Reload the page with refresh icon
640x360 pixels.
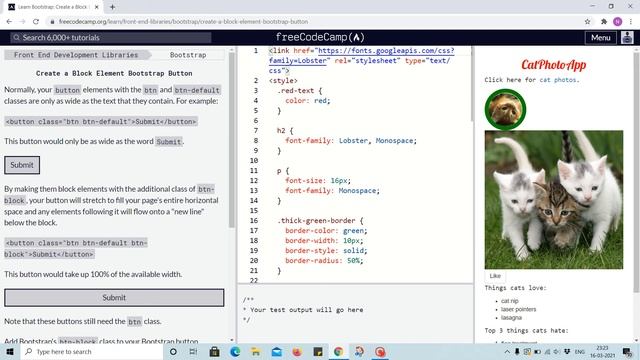point(36,22)
